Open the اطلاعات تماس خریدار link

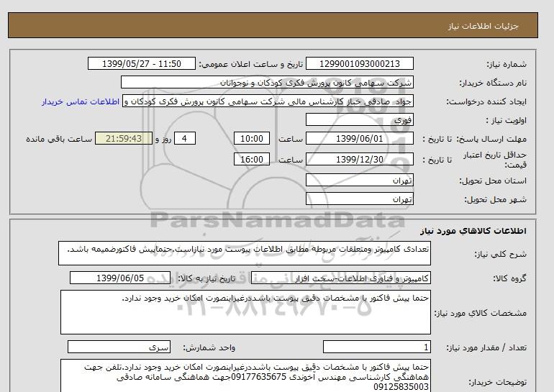coord(81,101)
